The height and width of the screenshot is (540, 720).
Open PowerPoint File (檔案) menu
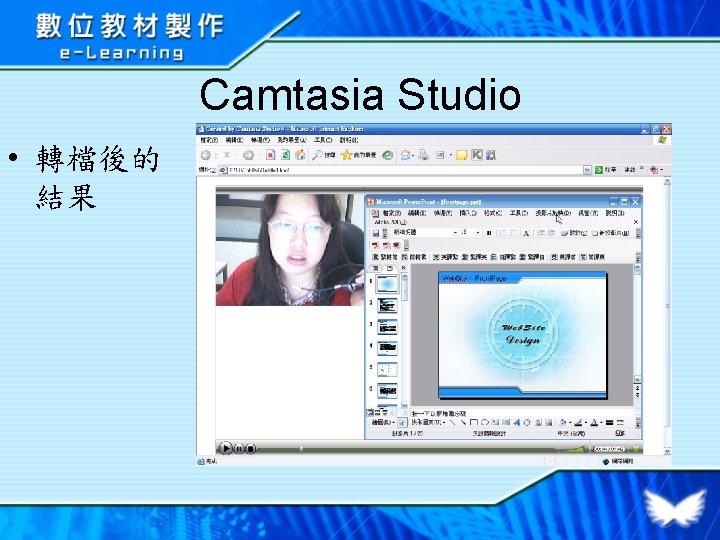392,213
